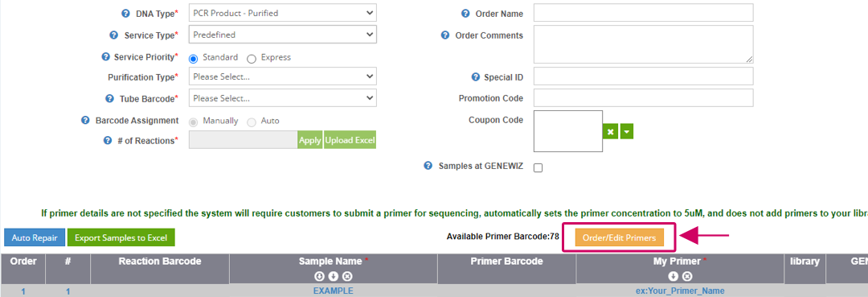The height and width of the screenshot is (297, 868).
Task: Click into the Order Name field
Action: tap(643, 13)
